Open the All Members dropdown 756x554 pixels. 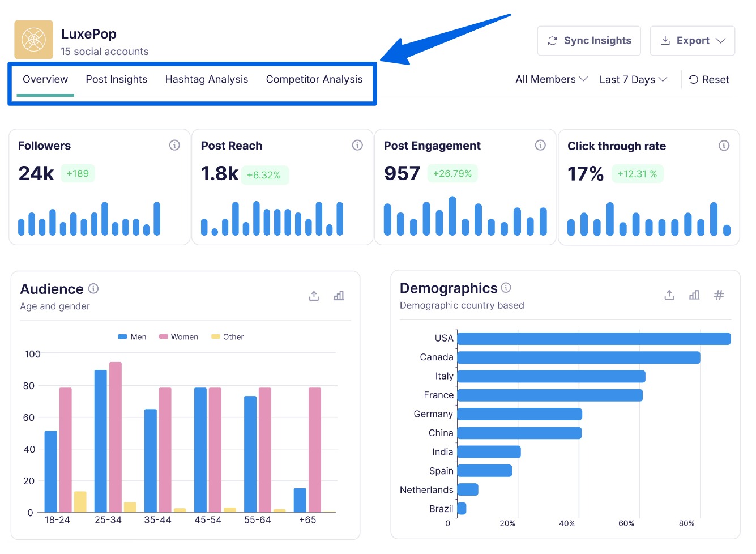550,79
